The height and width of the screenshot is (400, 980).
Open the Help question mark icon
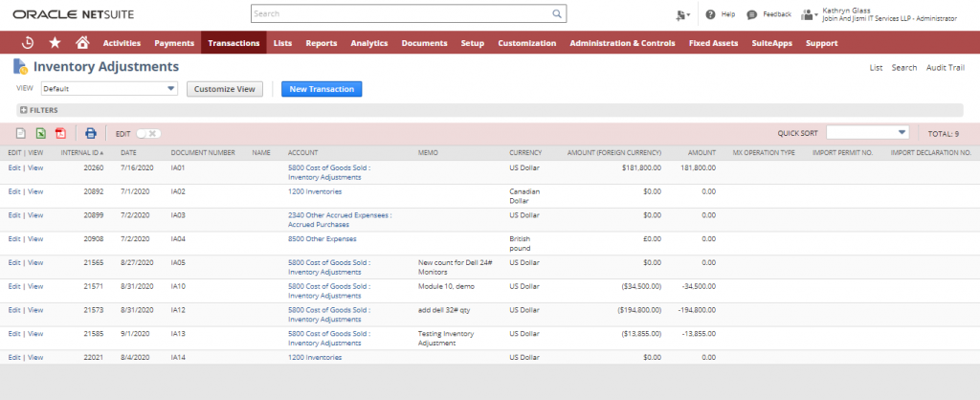[710, 15]
